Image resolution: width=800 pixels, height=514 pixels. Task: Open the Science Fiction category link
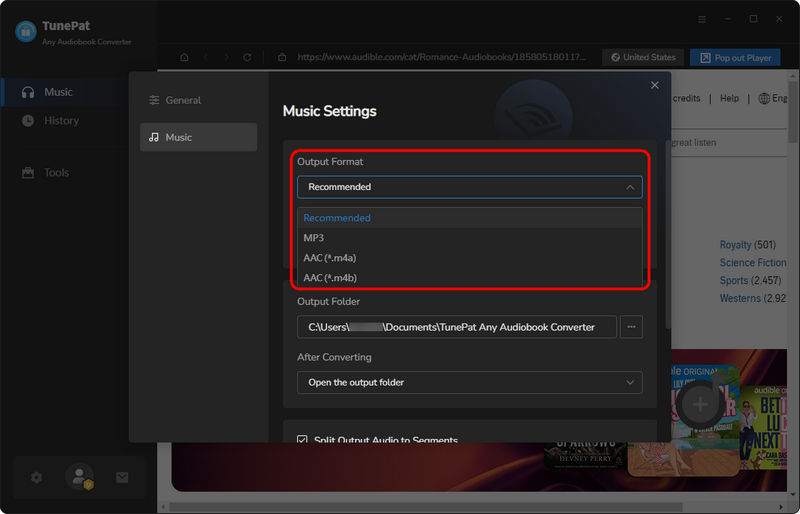[x=753, y=262]
